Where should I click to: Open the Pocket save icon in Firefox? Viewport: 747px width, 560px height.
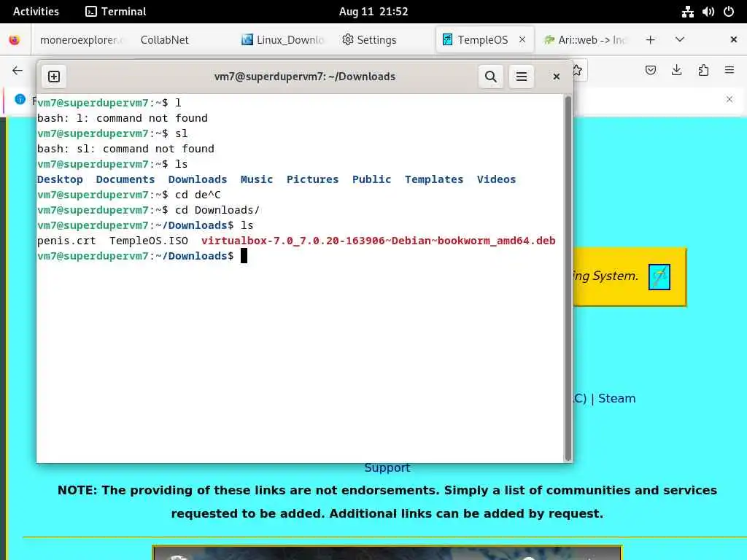[x=650, y=71]
